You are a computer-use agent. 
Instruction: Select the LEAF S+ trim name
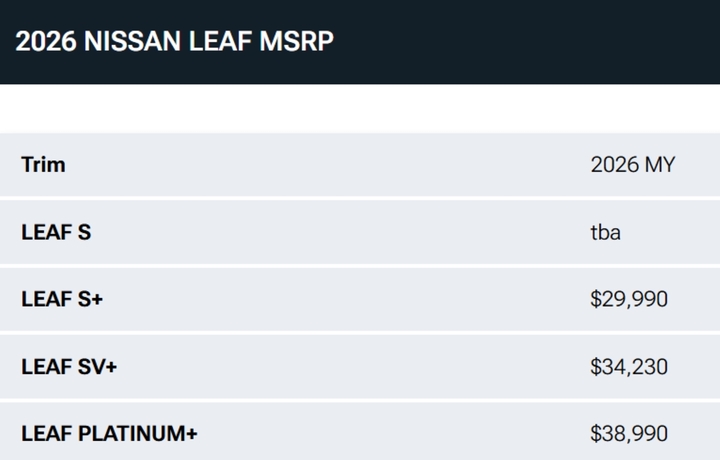pos(62,299)
